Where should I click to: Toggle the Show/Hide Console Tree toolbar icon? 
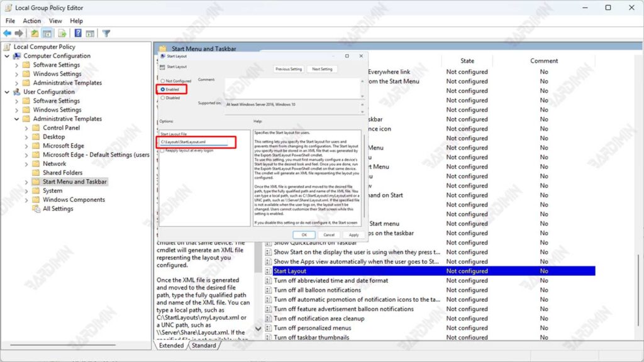tap(47, 33)
